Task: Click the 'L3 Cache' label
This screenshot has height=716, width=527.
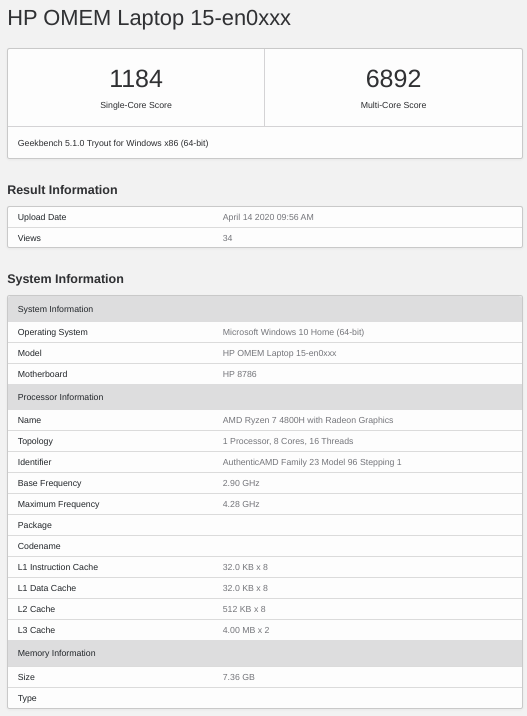Action: coord(36,630)
